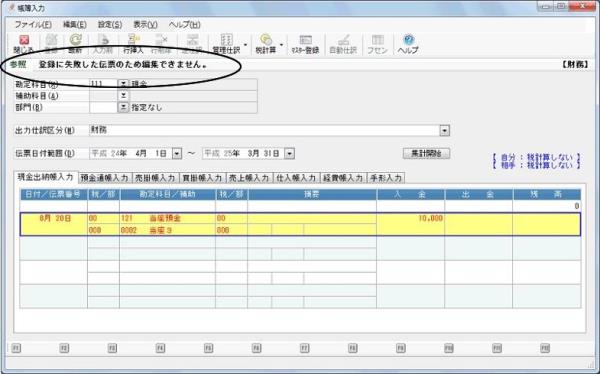Click the 税計算 toolbar icon
Viewport: 600px width, 374px height.
(266, 44)
